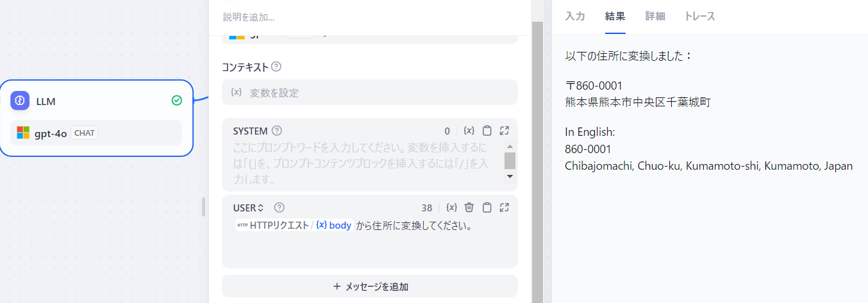The width and height of the screenshot is (868, 303).
Task: Click the HTTPリクエスト / body variable tag
Action: tap(294, 225)
